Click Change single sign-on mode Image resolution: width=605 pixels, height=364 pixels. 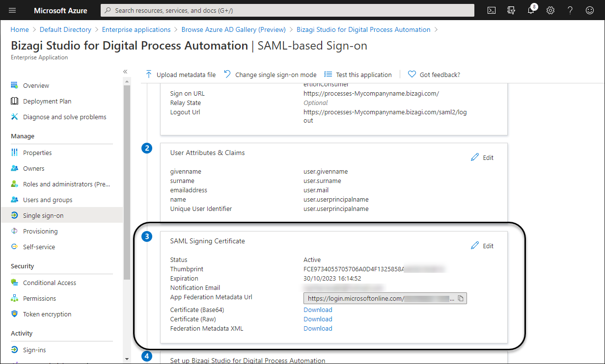coord(270,75)
